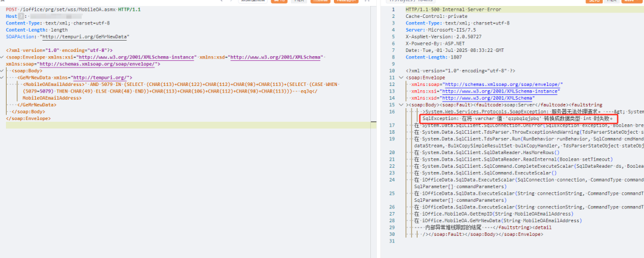Click the SqlException varchar 'qzpbq1qjpbq' error text
Screen dimensions: 644x258
point(518,118)
